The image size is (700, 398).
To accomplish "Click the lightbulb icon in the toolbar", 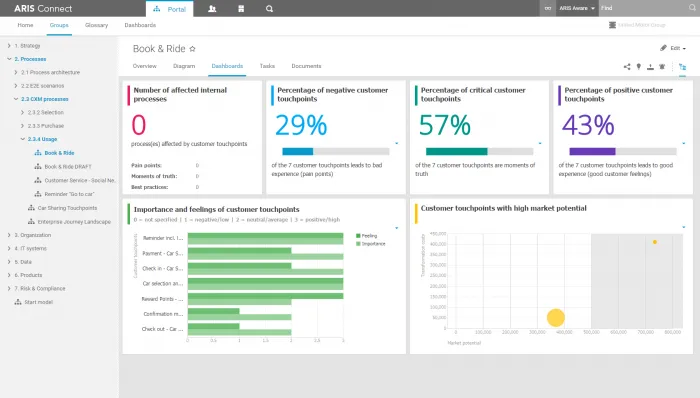I will click(639, 67).
